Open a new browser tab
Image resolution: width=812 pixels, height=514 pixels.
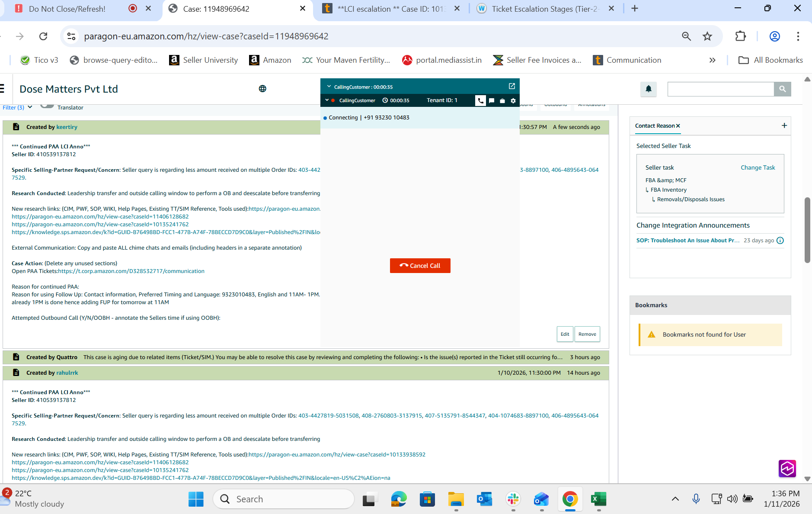coord(635,8)
